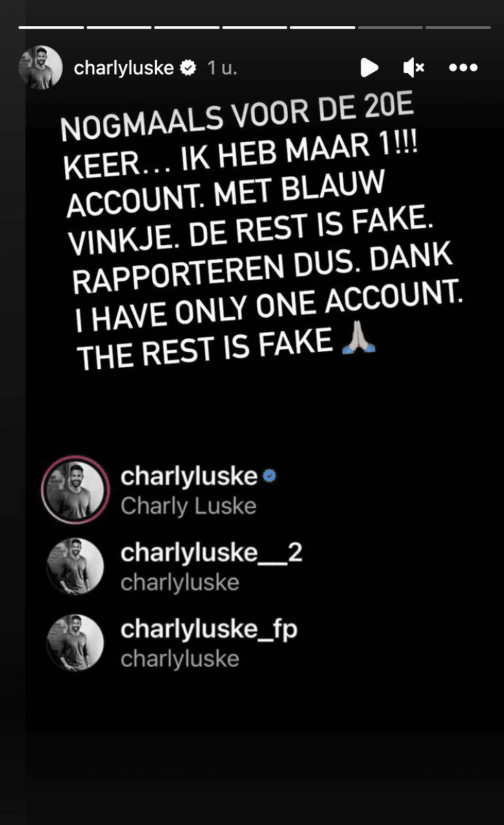Click the charlyluske__2 account avatar
Screen dimensions: 504x825
pos(75,567)
